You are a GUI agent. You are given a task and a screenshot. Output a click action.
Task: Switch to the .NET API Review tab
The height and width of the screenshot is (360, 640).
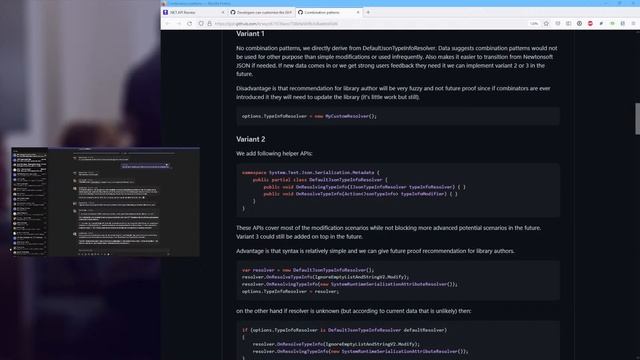tap(194, 12)
